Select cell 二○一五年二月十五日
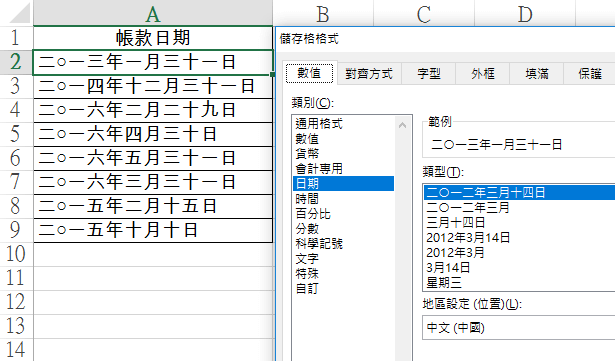The height and width of the screenshot is (361, 615). (153, 206)
